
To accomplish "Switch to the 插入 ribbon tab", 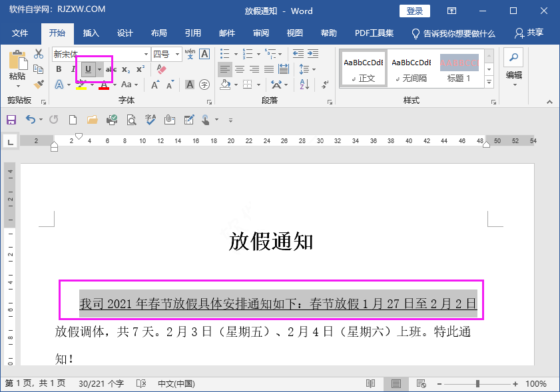I will [x=91, y=33].
